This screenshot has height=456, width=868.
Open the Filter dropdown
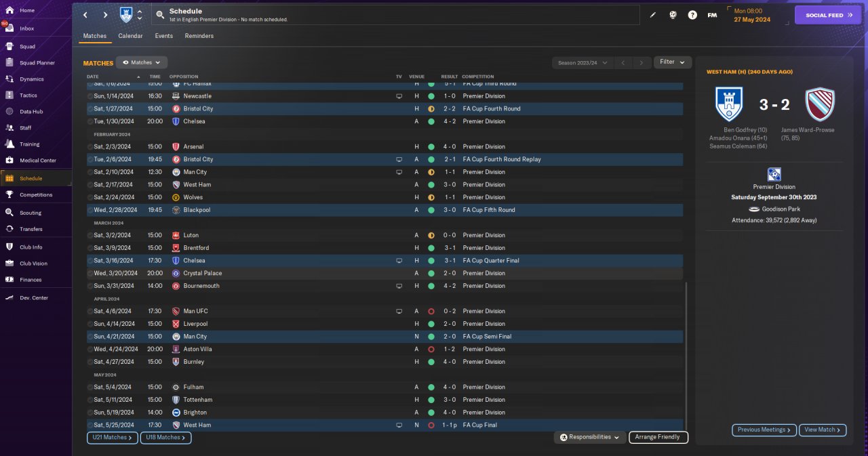[673, 62]
